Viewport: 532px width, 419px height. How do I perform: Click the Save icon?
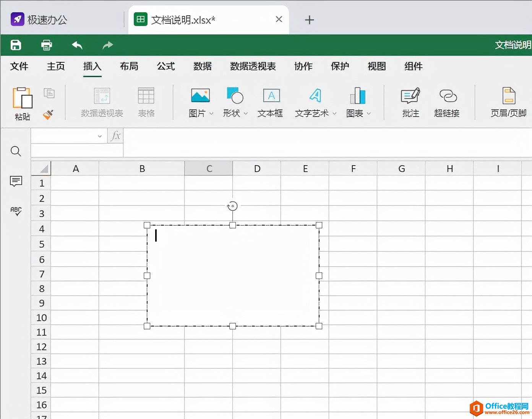(15, 45)
